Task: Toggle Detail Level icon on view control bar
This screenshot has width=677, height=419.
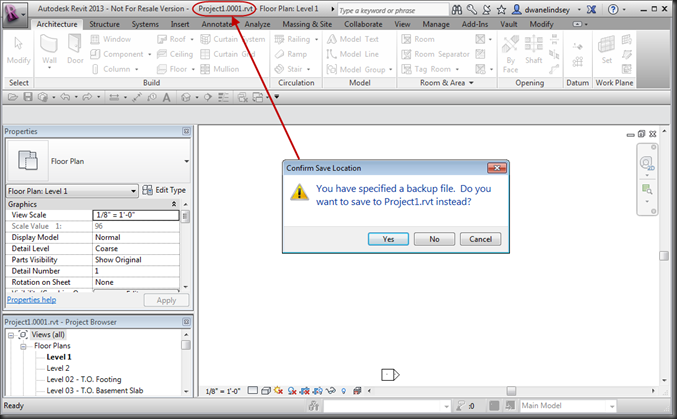Action: tap(253, 391)
